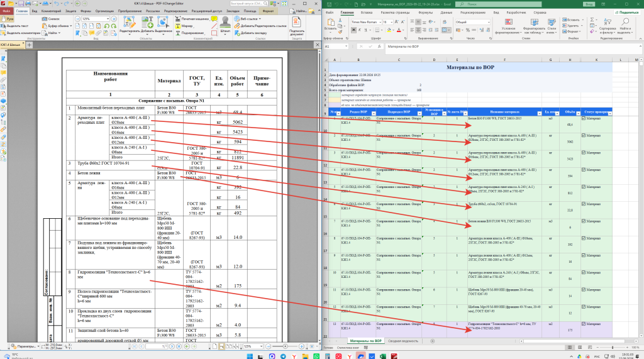Select the Hand tool in PDF-XChange
The height and width of the screenshot is (359, 644).
point(8,19)
